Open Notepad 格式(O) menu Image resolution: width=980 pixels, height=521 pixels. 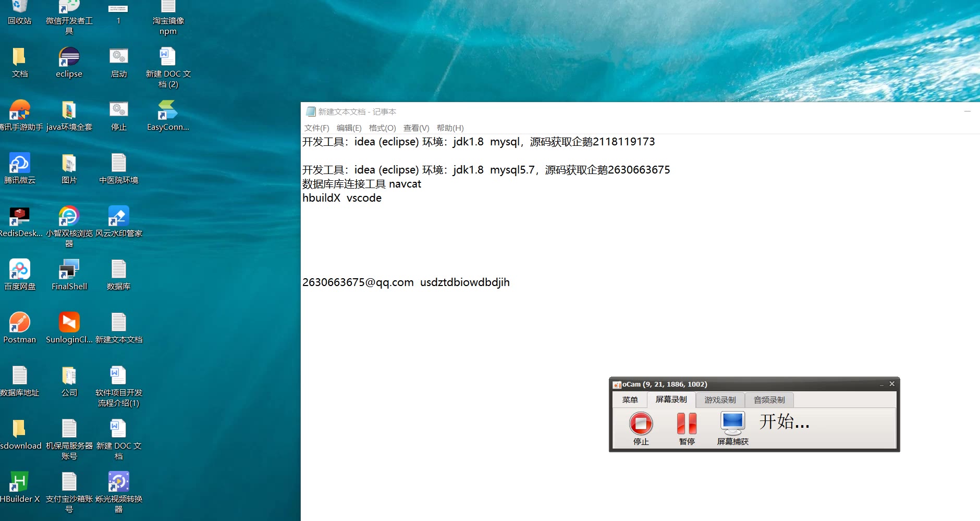coord(382,128)
